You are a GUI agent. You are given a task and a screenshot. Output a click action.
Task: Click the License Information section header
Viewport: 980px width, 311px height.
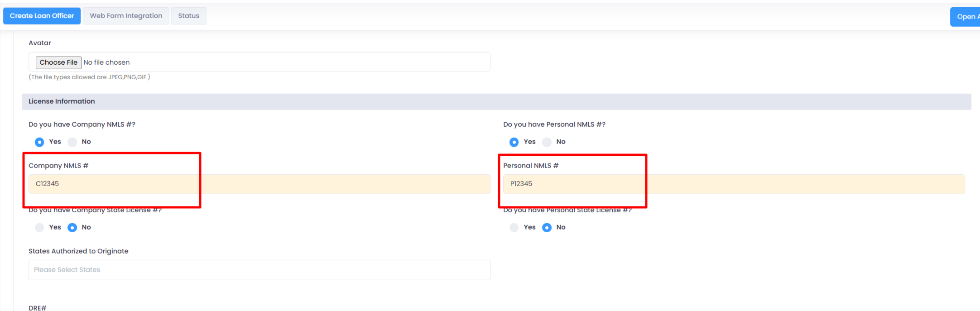click(x=62, y=101)
